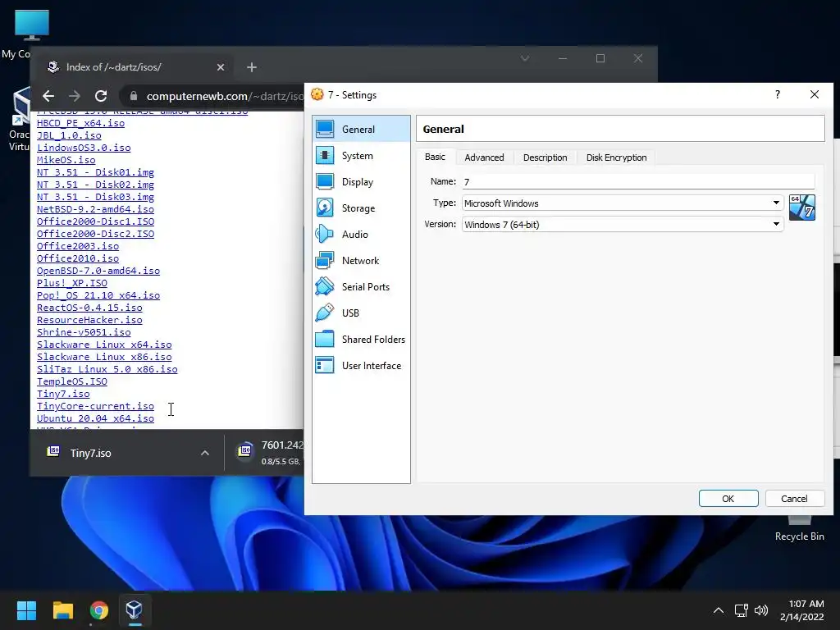The height and width of the screenshot is (630, 840).
Task: Dismiss the dialog with Cancel button
Action: 794,498
